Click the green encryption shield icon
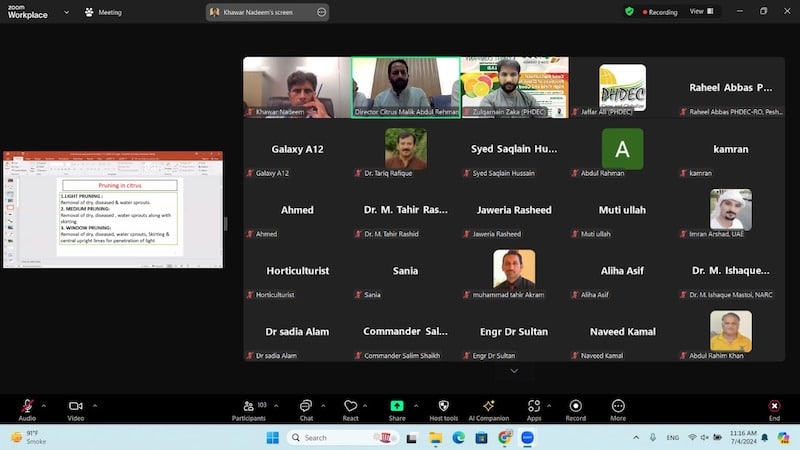This screenshot has width=800, height=450. coord(629,12)
